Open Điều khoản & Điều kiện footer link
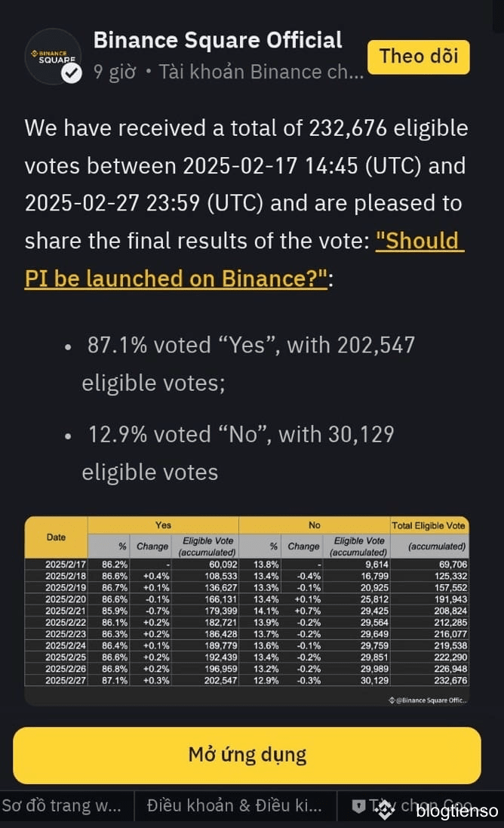Viewport: 504px width, 828px height. 235,805
